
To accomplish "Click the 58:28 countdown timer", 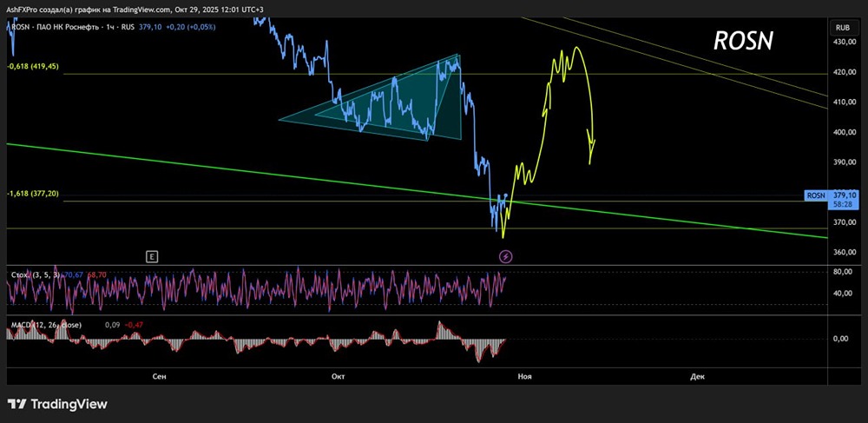I will [844, 205].
